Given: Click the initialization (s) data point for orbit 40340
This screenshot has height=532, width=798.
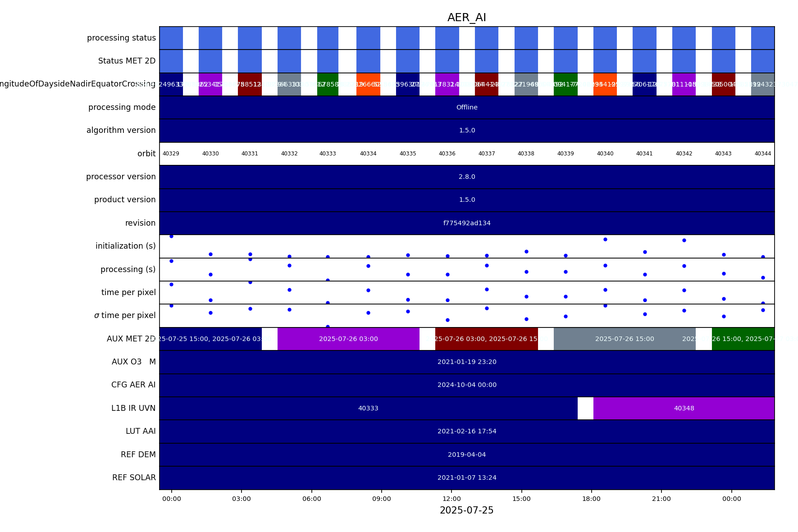Looking at the screenshot, I should point(605,239).
